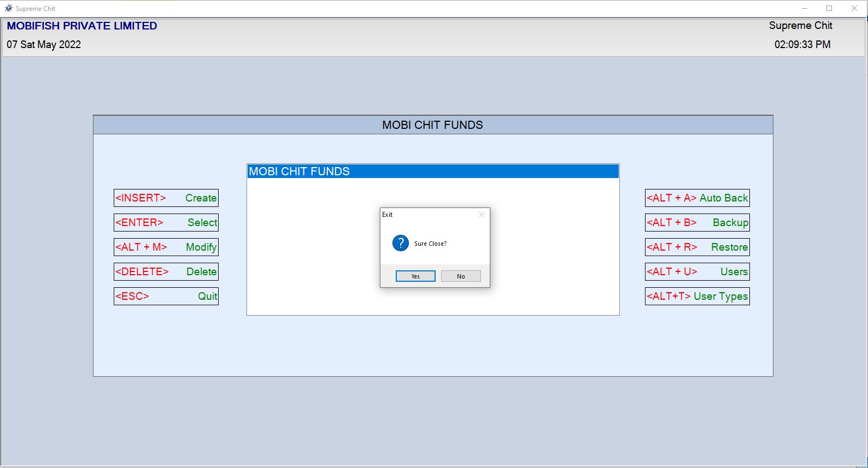The image size is (868, 468).
Task: Click the ALT+T User Types button
Action: click(697, 296)
